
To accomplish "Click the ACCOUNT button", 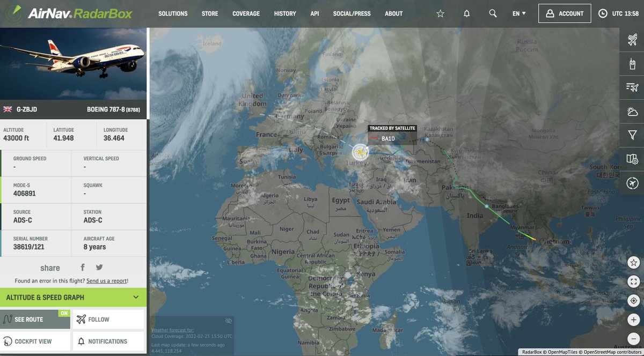I will tap(565, 13).
